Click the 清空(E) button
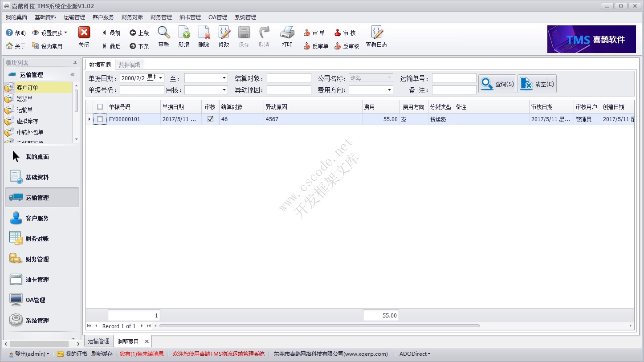The width and height of the screenshot is (644, 362). (537, 84)
